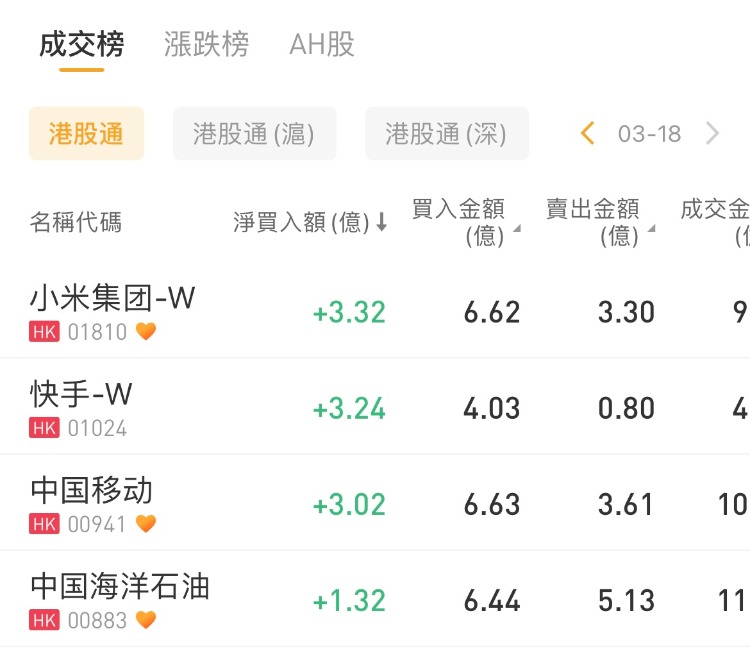The width and height of the screenshot is (750, 647).
Task: Click the HK badge under 快手-W
Action: [44, 428]
